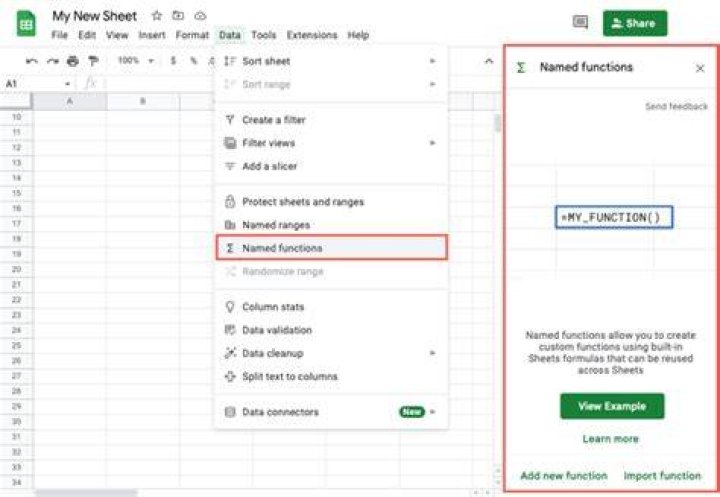Image resolution: width=720 pixels, height=497 pixels.
Task: Open the Learn more link
Action: (610, 439)
